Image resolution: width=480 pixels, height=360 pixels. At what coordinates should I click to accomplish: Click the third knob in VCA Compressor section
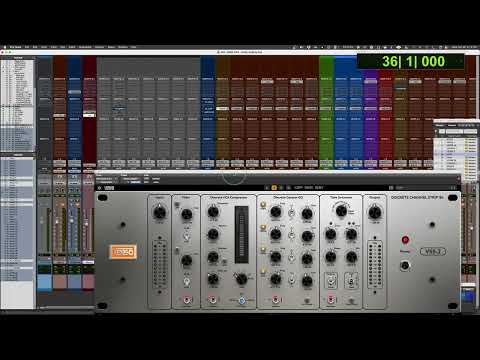pos(213,257)
